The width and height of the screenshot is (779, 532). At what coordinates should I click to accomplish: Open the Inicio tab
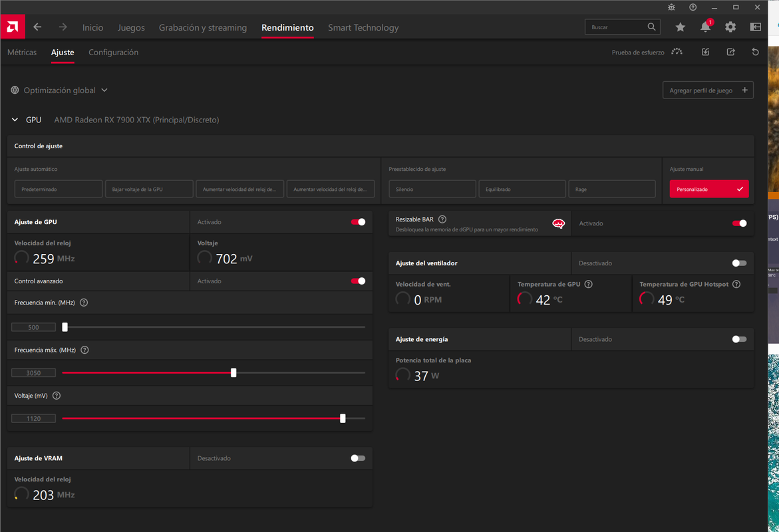tap(93, 28)
